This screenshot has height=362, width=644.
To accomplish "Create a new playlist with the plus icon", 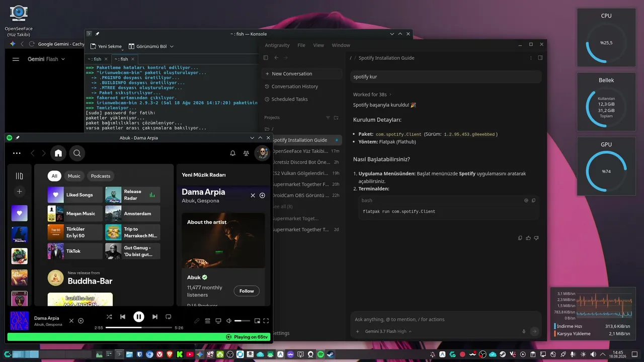I will 20,192.
